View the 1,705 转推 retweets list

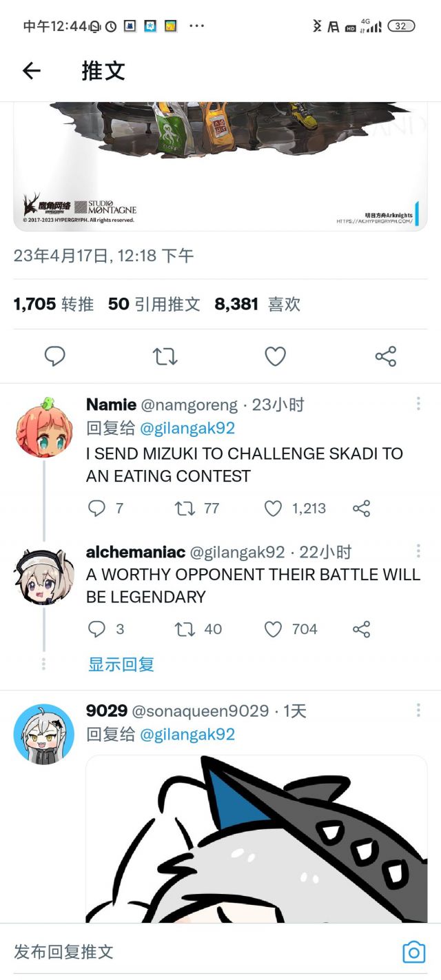54,304
